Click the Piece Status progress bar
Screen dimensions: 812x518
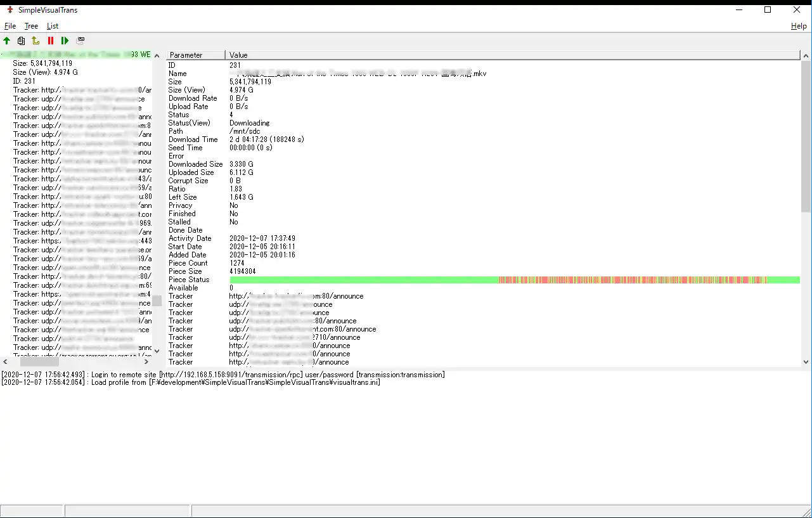[x=515, y=280]
